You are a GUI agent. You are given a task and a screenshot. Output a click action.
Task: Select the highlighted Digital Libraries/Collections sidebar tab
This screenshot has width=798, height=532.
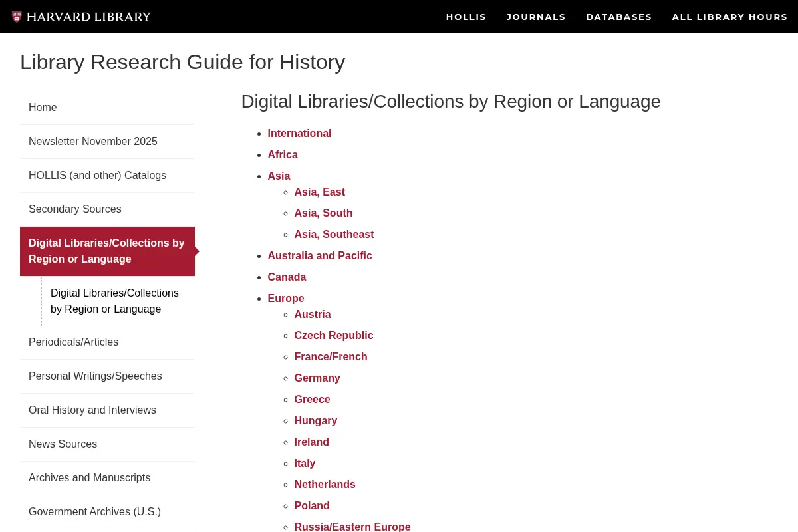click(x=107, y=251)
